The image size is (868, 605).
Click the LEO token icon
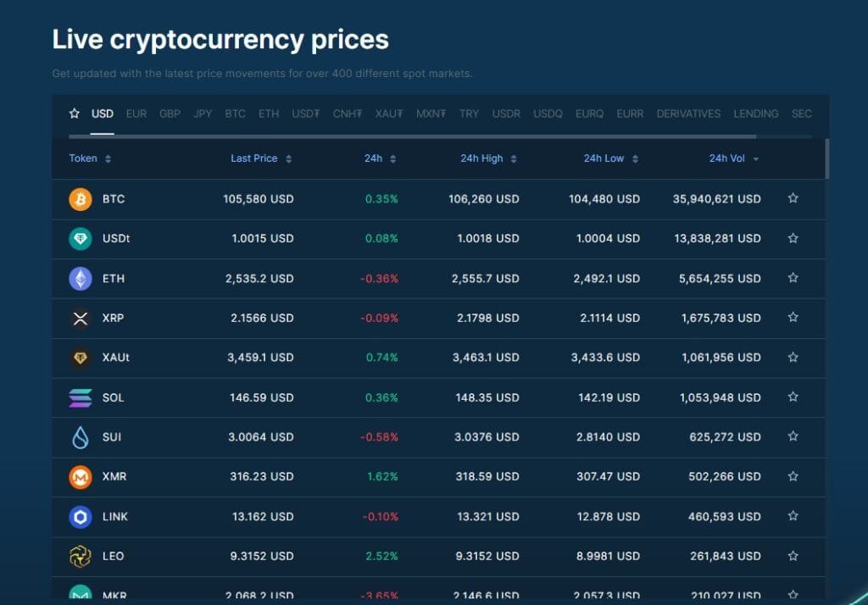(x=81, y=557)
